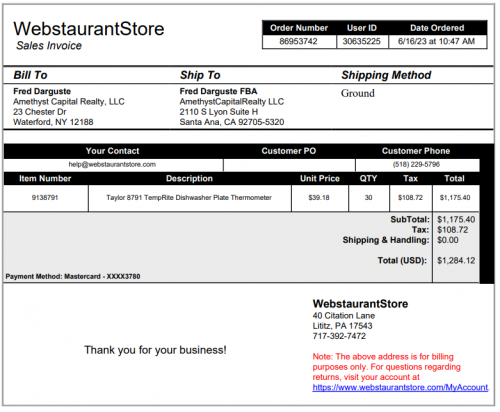Click the help@webstaurantstore.com contact email
500x412 pixels.
[112, 164]
